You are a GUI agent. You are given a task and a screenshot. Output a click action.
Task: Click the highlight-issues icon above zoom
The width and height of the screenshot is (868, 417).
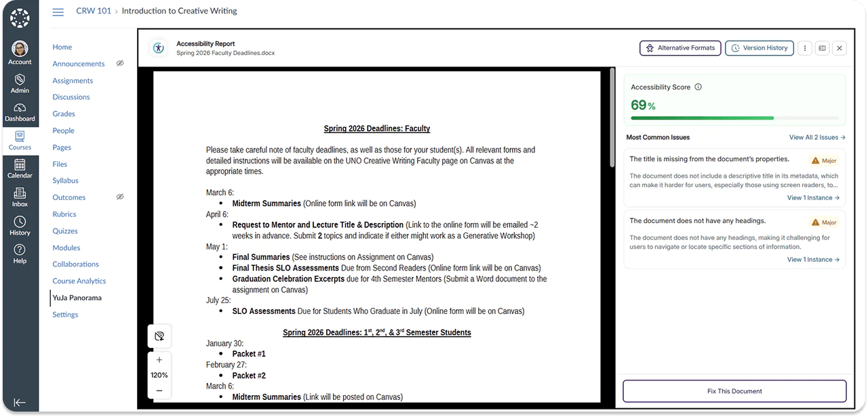159,336
